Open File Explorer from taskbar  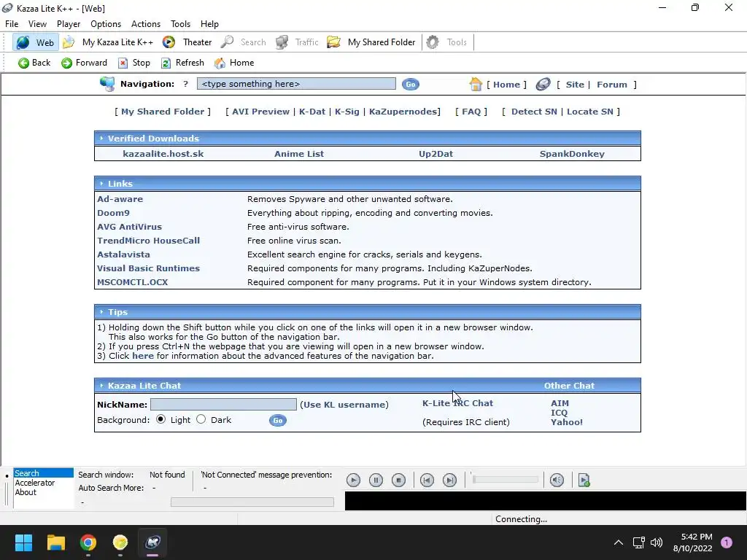tap(55, 542)
